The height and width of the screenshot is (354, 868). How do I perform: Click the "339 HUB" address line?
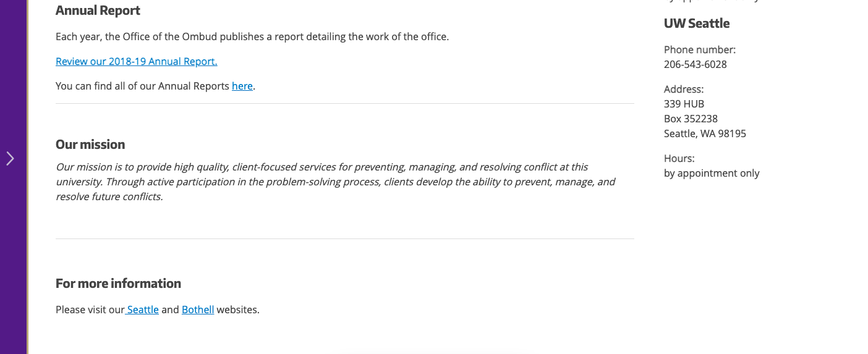pos(684,104)
